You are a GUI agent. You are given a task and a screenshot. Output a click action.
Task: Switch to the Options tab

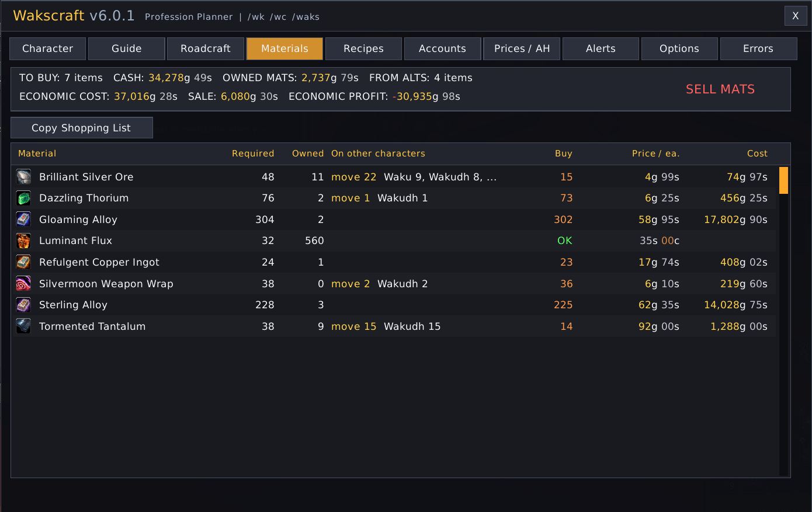point(679,48)
